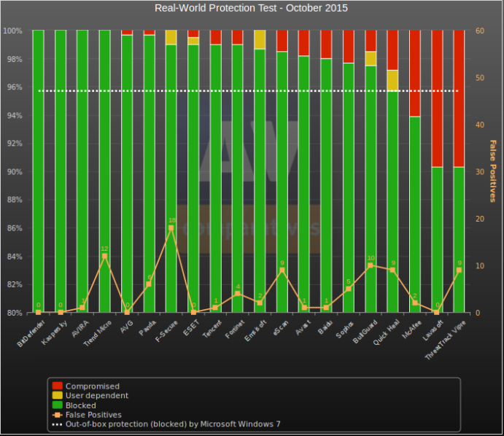
Task: Click the 'Baidu' x-axis label
Action: pos(325,327)
